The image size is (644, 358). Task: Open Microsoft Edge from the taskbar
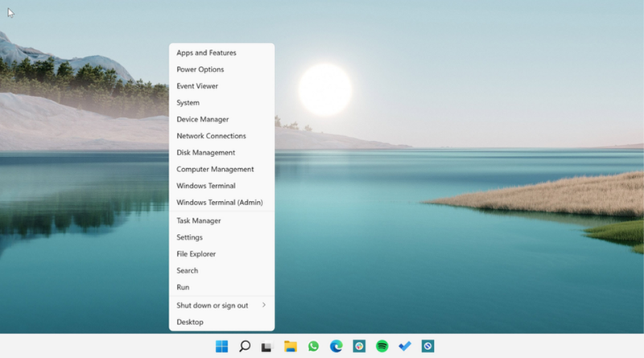(x=336, y=347)
